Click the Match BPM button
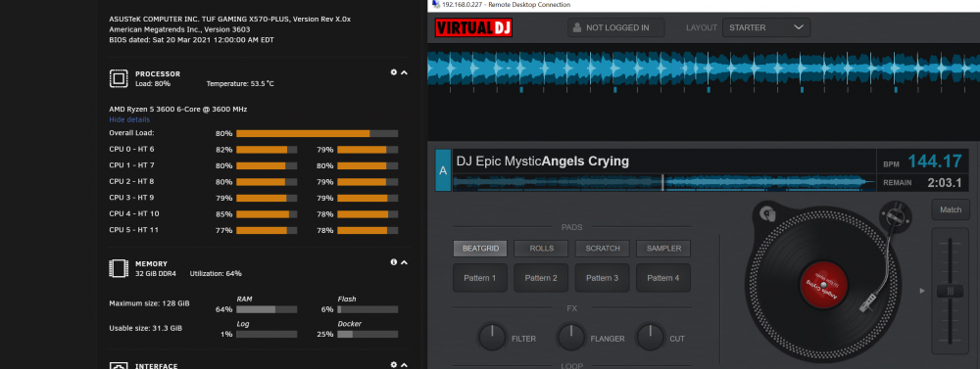 point(951,209)
